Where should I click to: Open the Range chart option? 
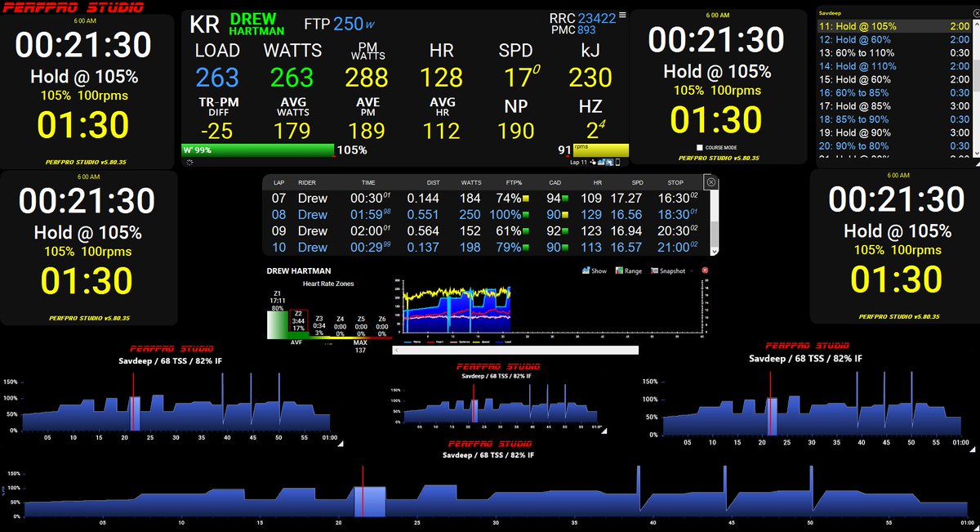click(629, 270)
